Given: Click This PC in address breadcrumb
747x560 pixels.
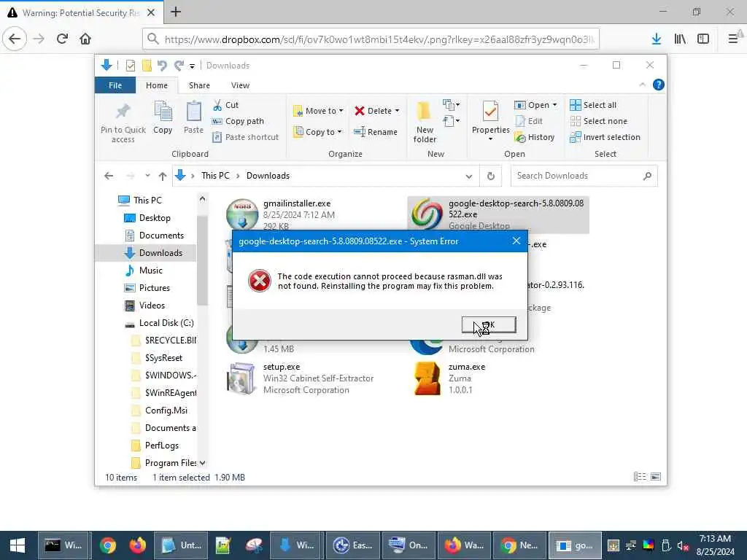Looking at the screenshot, I should pyautogui.click(x=215, y=176).
